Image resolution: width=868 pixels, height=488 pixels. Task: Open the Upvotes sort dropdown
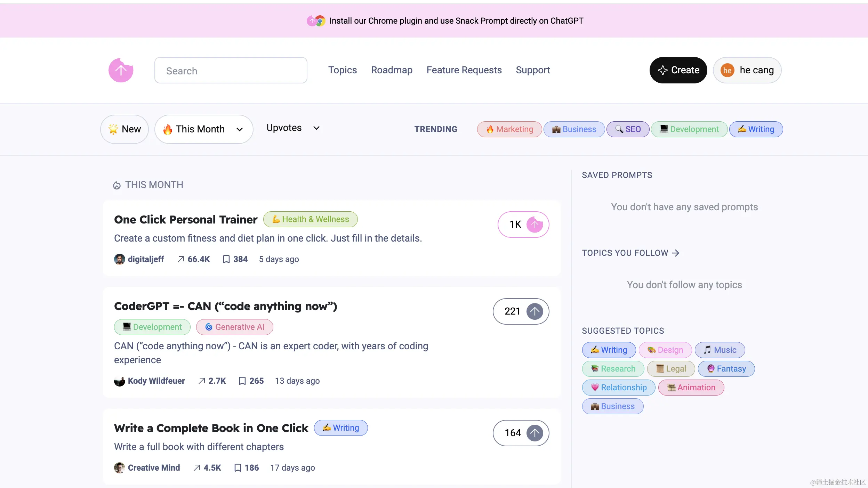(293, 128)
